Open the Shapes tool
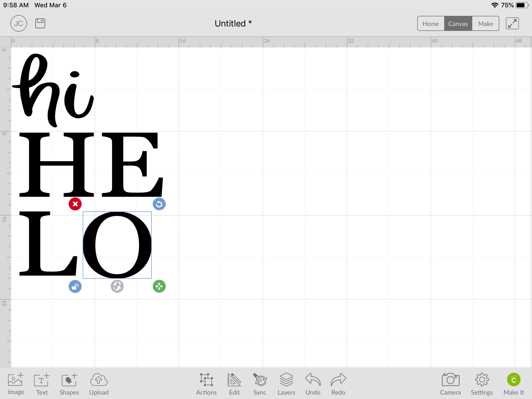Screen dimensions: 532x399 tap(69, 384)
